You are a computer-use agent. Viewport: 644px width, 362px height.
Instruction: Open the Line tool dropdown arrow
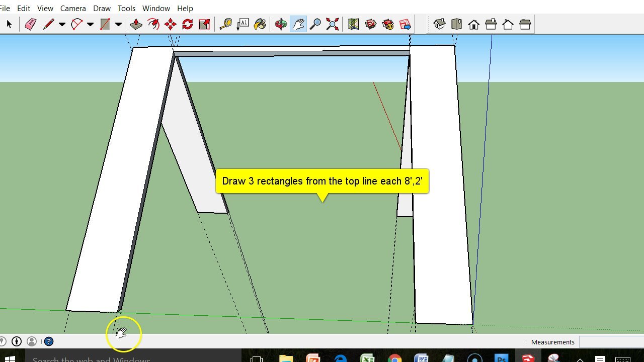(x=62, y=24)
